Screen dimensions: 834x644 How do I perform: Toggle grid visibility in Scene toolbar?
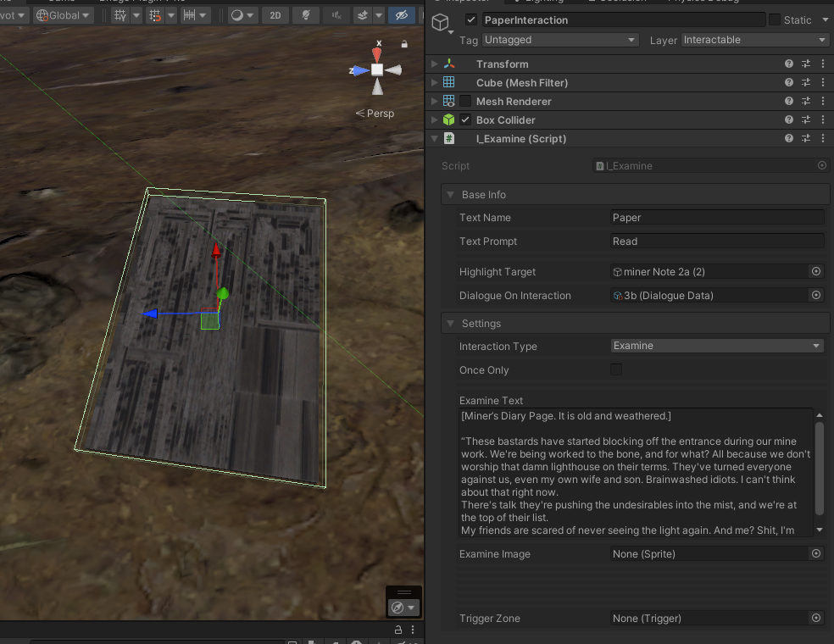click(120, 15)
